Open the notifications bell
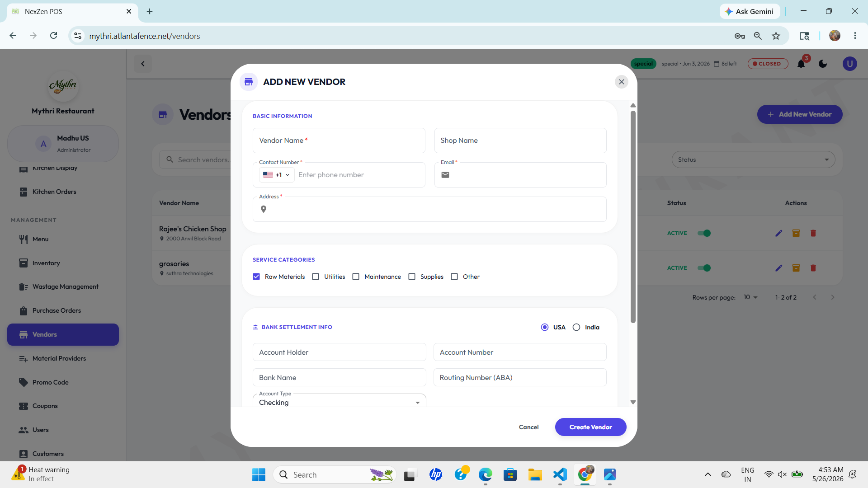The image size is (868, 488). click(801, 64)
